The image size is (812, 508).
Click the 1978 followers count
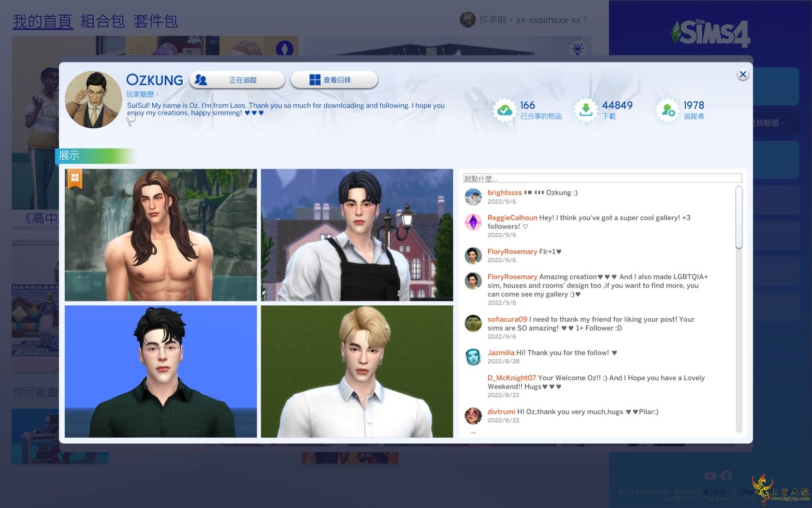pos(694,105)
